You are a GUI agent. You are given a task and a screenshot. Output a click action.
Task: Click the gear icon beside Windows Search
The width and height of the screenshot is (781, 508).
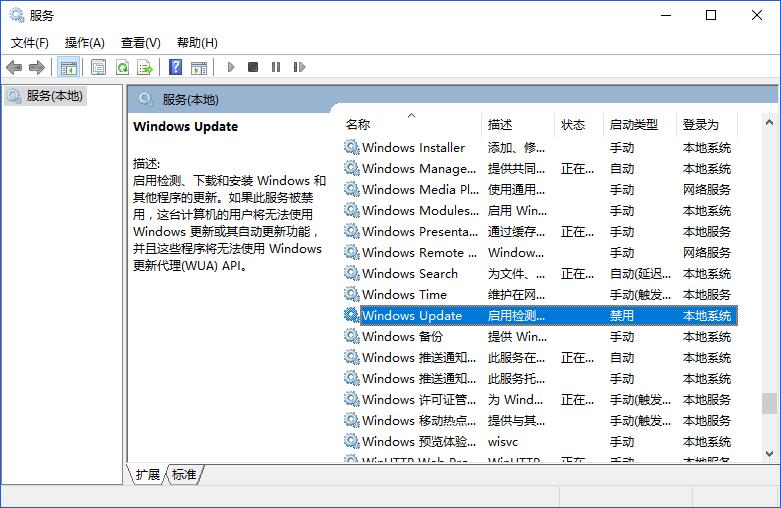[x=352, y=273]
